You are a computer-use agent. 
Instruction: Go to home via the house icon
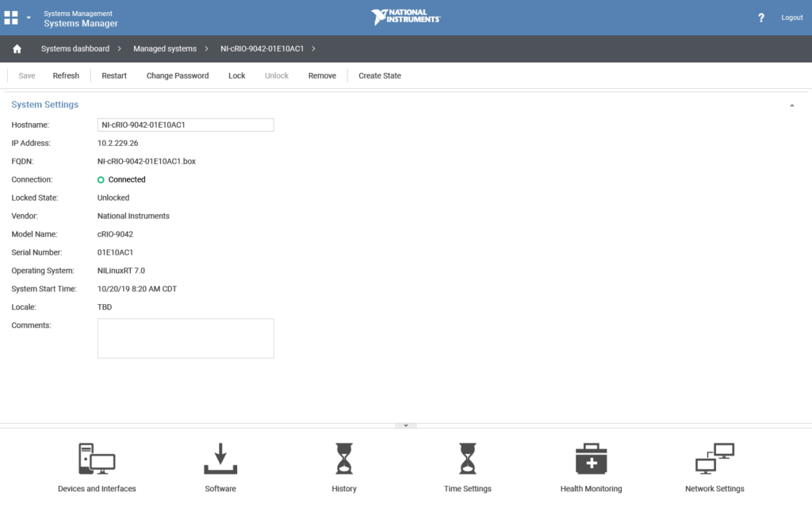pos(17,48)
